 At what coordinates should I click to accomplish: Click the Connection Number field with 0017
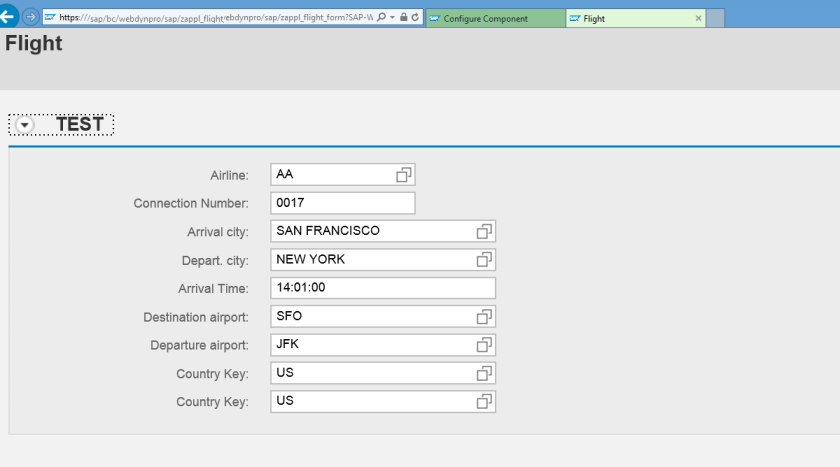coord(342,203)
